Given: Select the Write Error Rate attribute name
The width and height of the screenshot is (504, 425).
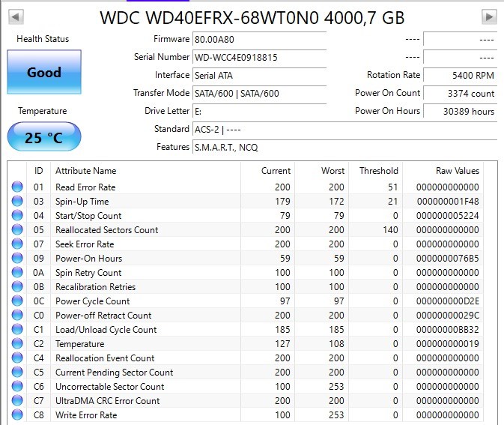Looking at the screenshot, I should 86,415.
